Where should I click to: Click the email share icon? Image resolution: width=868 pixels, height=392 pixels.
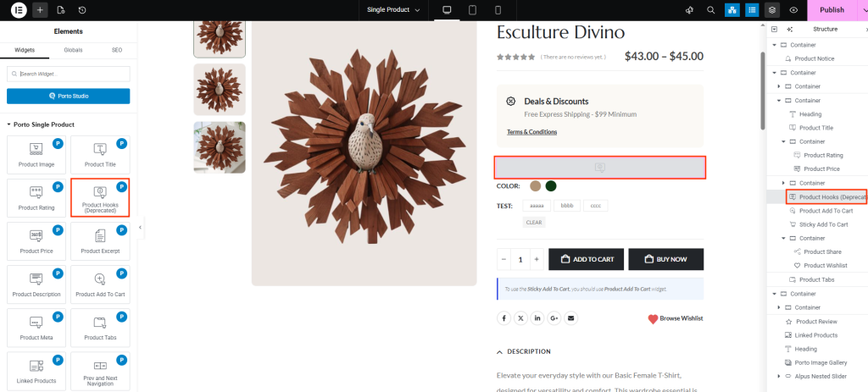pyautogui.click(x=570, y=318)
